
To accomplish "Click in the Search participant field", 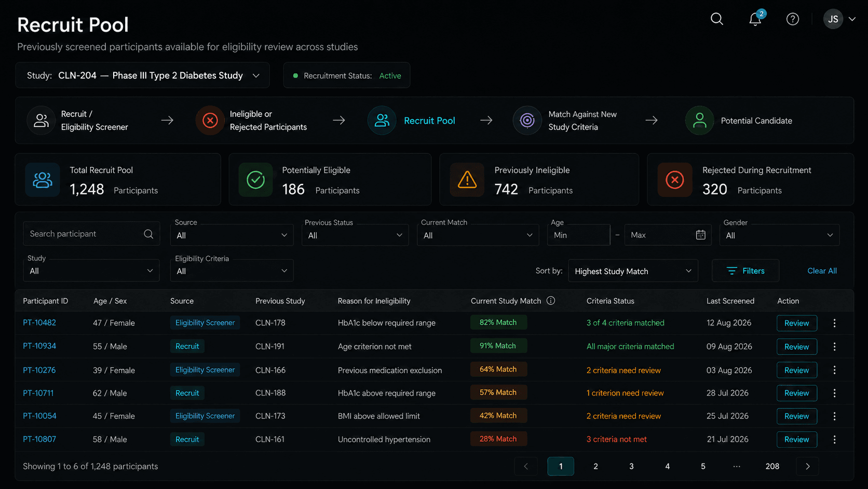I will click(x=91, y=234).
